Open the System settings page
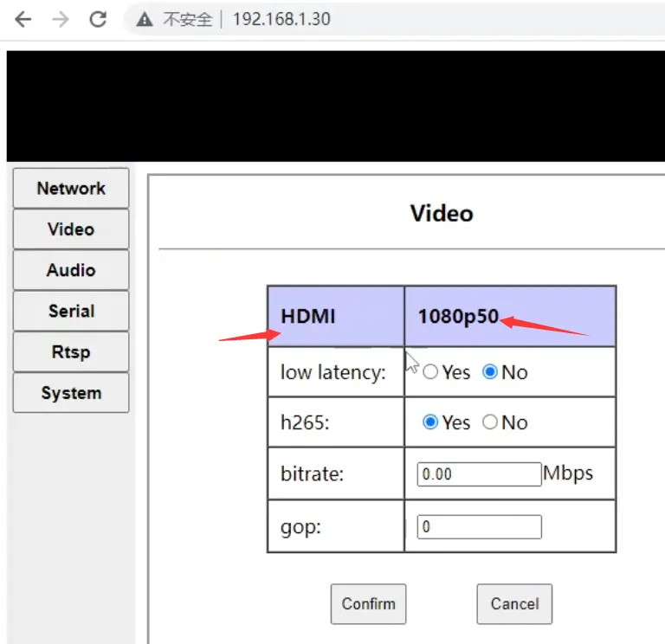Screen dimensions: 665x644 pyautogui.click(x=71, y=393)
